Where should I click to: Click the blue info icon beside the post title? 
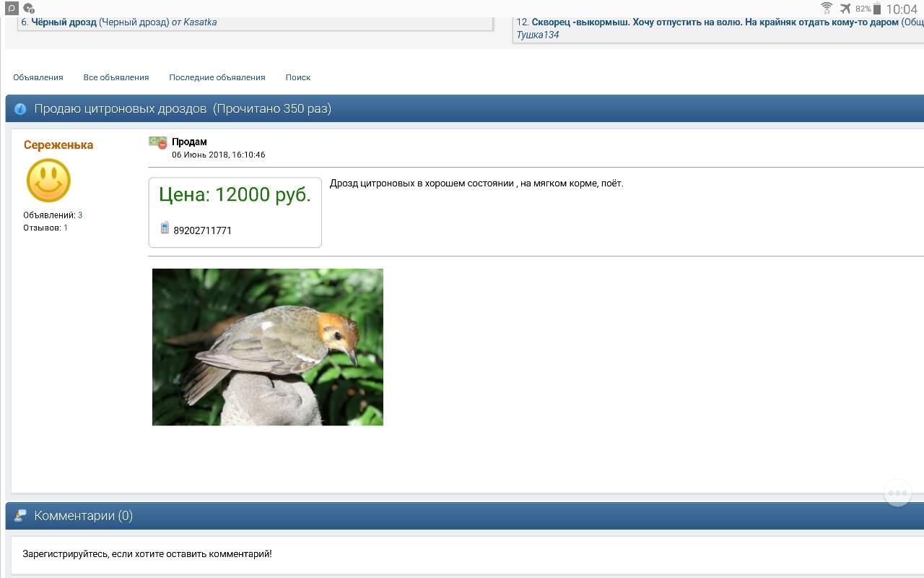(20, 109)
